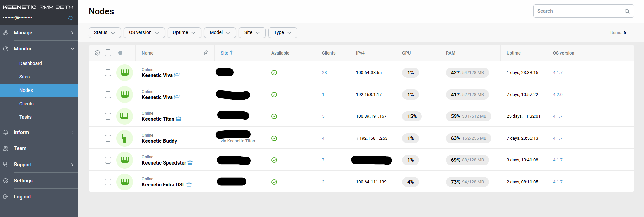This screenshot has height=217, width=644.
Task: Expand the Support menu chevron
Action: (x=72, y=165)
